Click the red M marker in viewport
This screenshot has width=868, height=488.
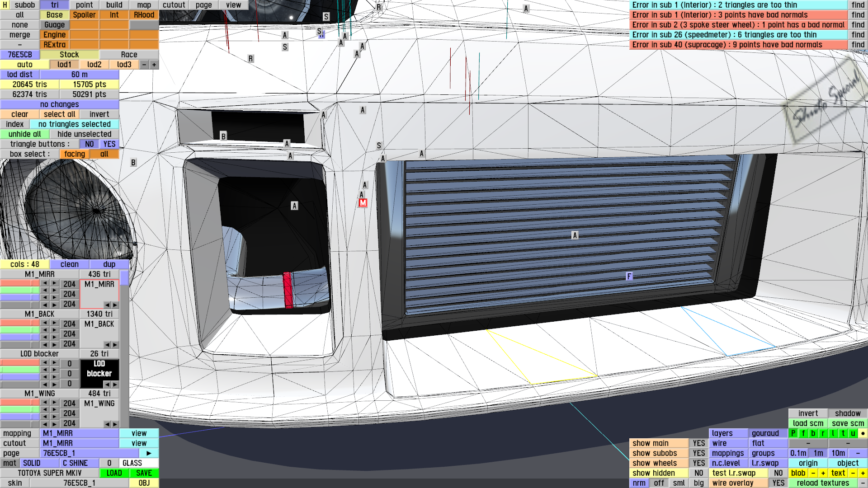point(363,203)
